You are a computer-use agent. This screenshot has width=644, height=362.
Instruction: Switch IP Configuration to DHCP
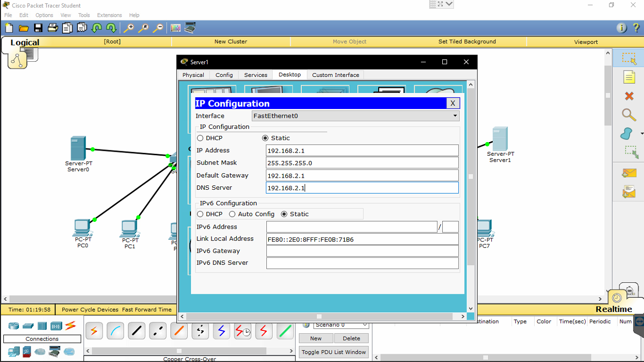200,138
